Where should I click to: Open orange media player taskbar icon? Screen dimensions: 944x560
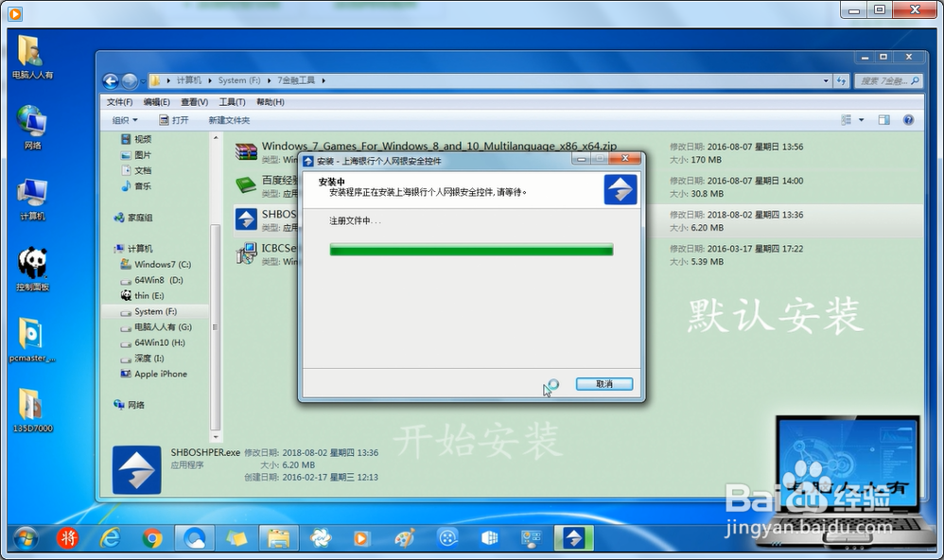pyautogui.click(x=361, y=537)
